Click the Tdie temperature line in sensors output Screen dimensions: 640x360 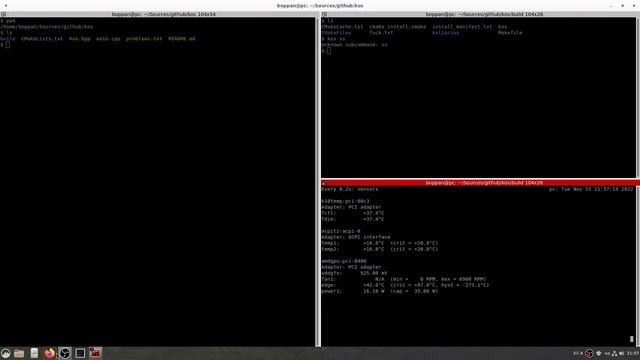tap(353, 219)
